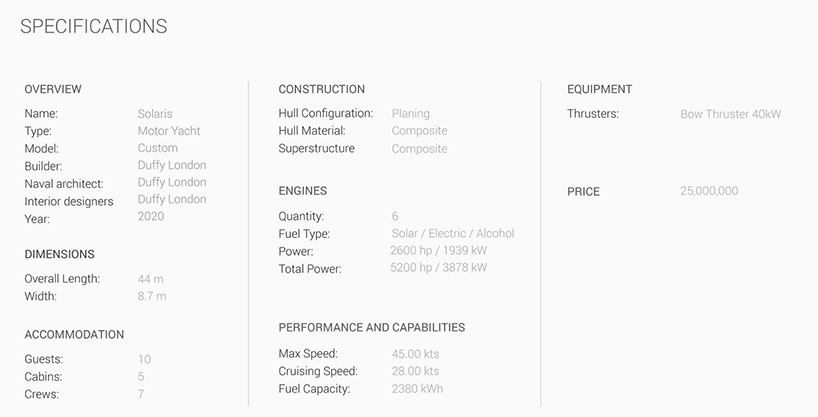
Task: Click the OVERVIEW section heading
Action: [x=53, y=89]
